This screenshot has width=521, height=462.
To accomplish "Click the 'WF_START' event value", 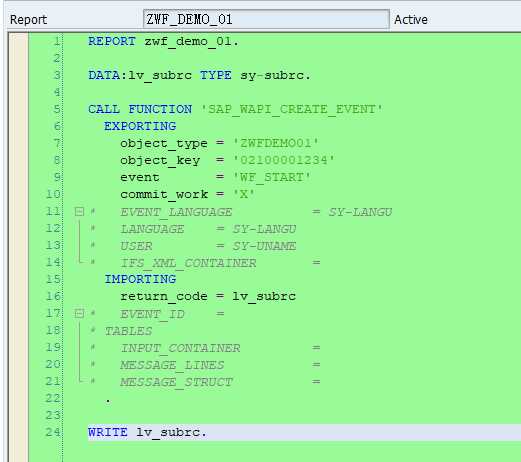I will click(271, 177).
